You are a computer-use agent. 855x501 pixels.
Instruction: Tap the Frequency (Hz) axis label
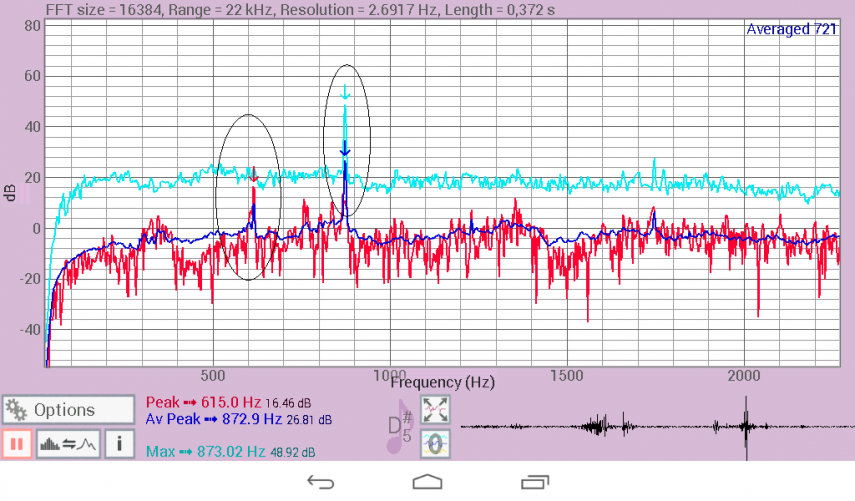(x=442, y=382)
